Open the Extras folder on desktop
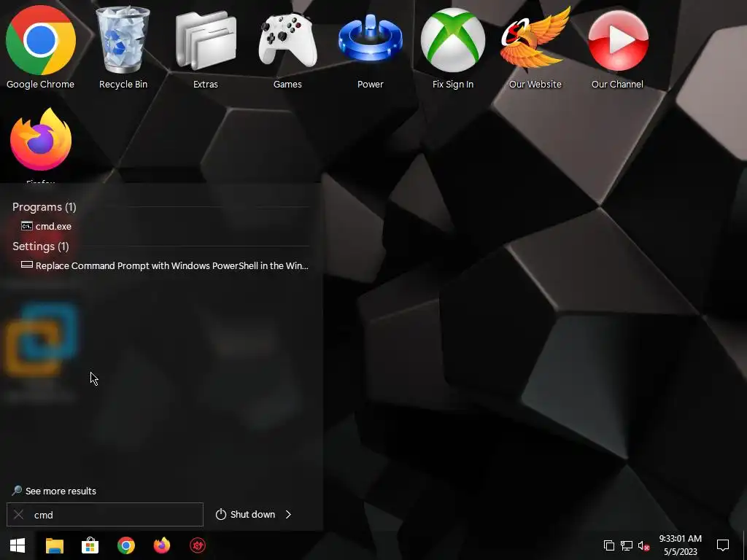The width and height of the screenshot is (747, 560). [205, 47]
